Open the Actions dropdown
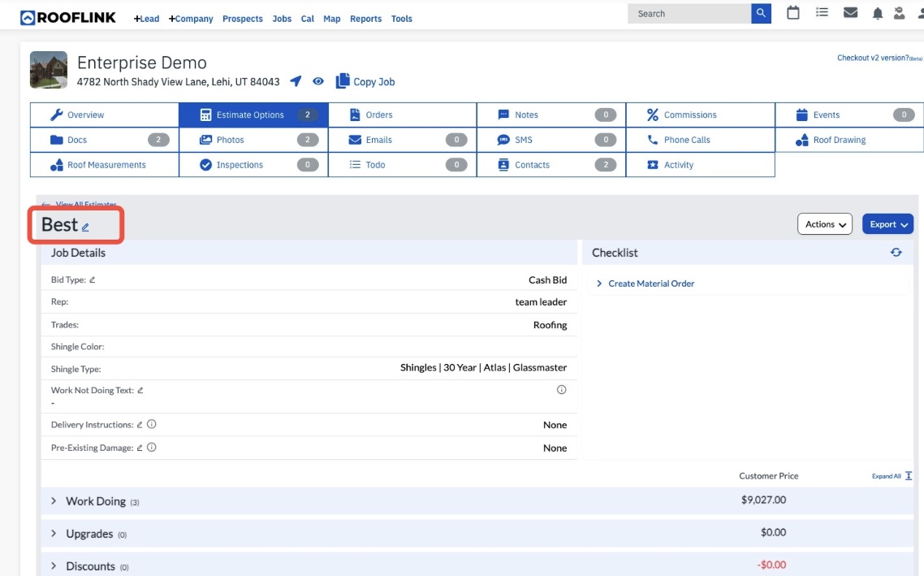 (824, 224)
